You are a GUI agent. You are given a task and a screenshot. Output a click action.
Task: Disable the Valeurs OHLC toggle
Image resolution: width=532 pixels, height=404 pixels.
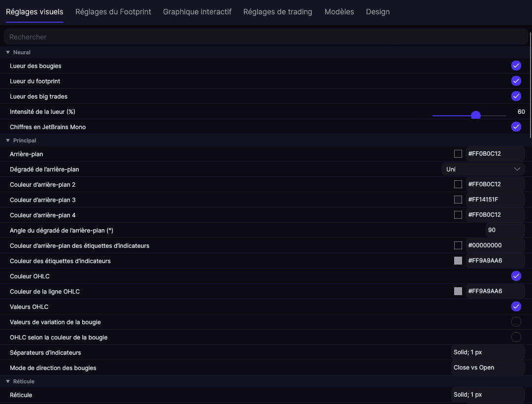click(516, 306)
